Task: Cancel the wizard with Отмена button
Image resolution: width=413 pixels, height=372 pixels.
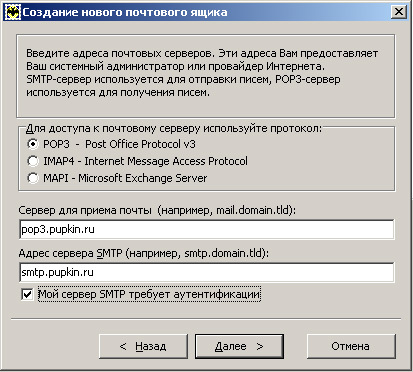Action: (351, 347)
